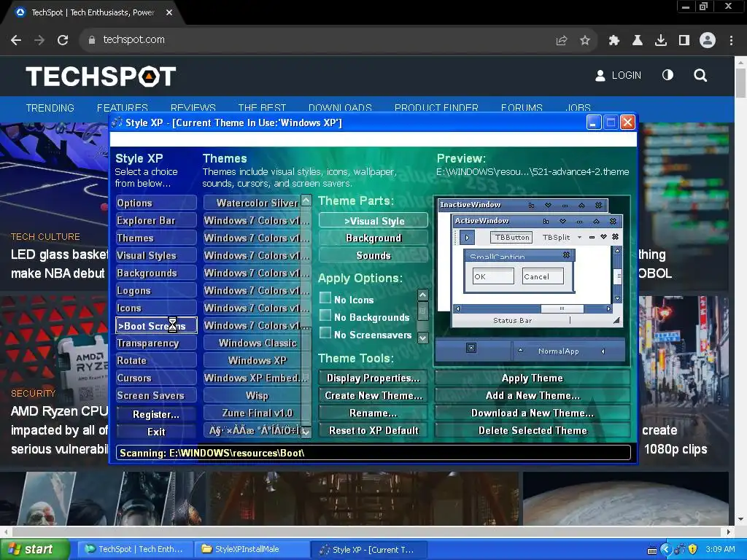Click the Register... button

pyautogui.click(x=156, y=414)
